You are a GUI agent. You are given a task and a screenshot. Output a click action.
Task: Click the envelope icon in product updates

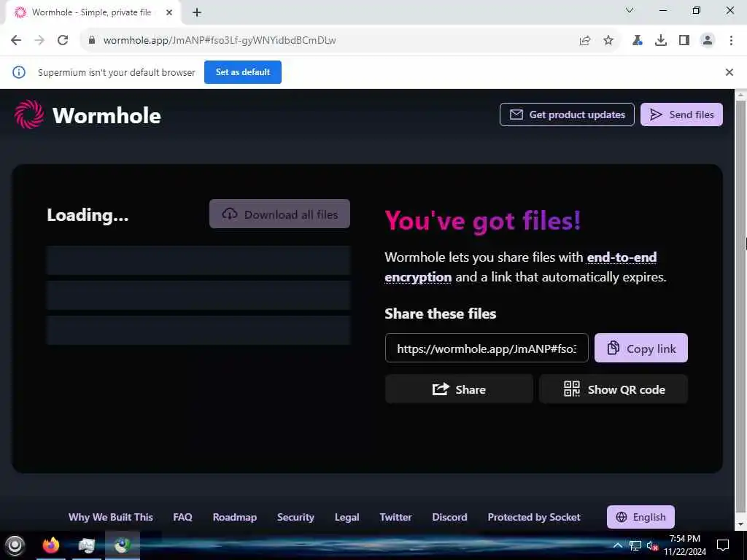516,114
